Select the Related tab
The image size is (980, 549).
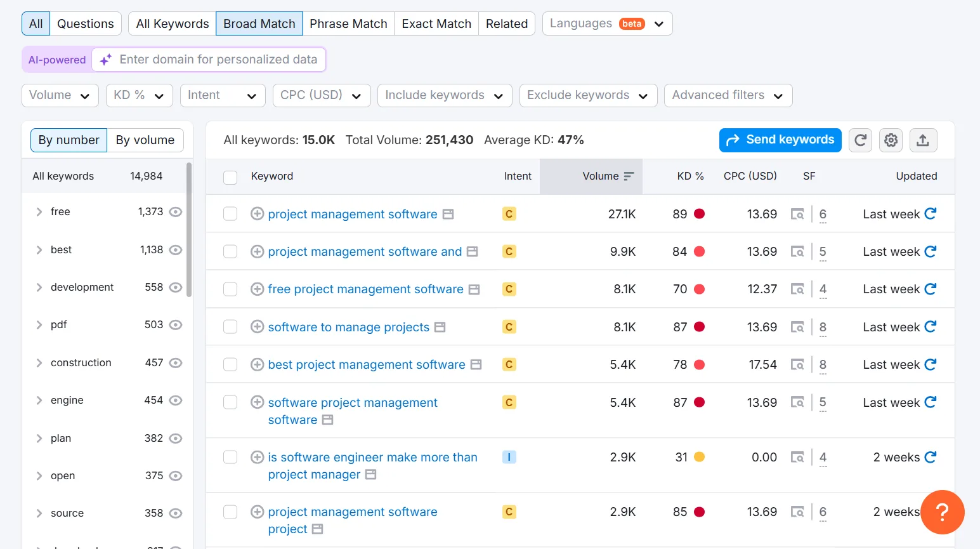(x=507, y=24)
